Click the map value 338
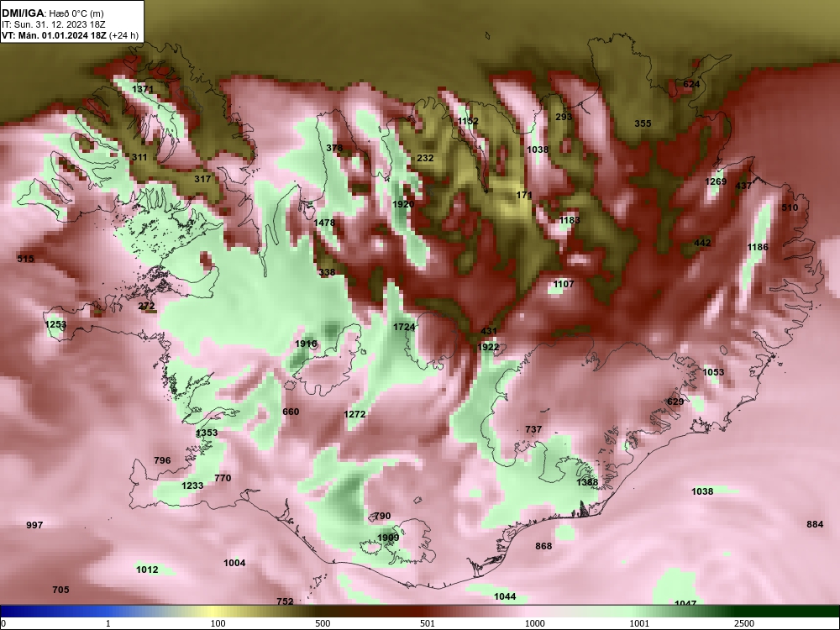 [x=328, y=273]
